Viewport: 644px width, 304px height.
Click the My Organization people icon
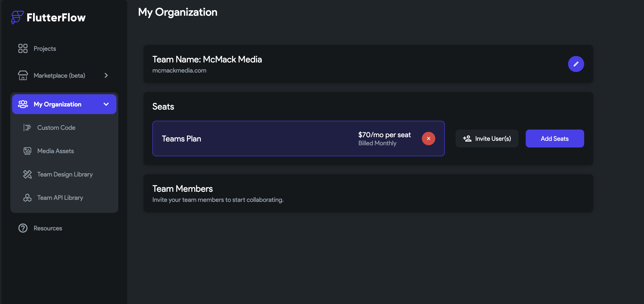[x=23, y=104]
